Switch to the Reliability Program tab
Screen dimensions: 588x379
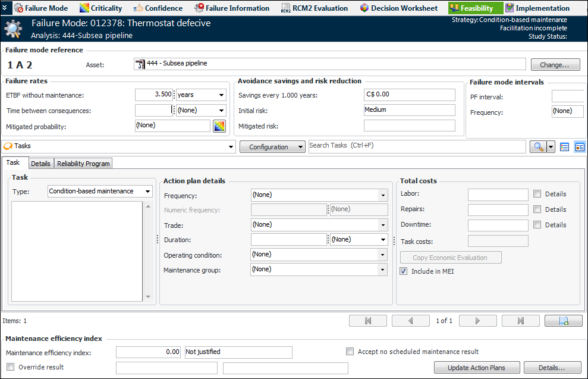83,164
